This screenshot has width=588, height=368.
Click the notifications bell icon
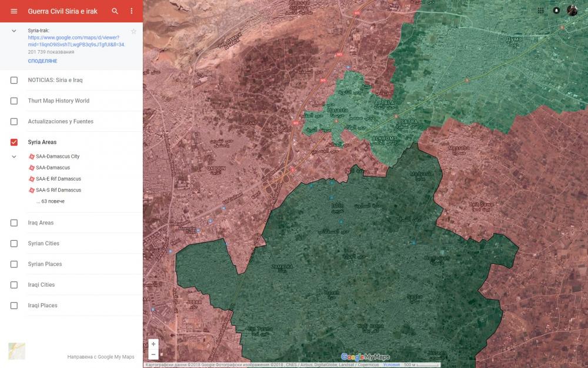[x=556, y=11]
